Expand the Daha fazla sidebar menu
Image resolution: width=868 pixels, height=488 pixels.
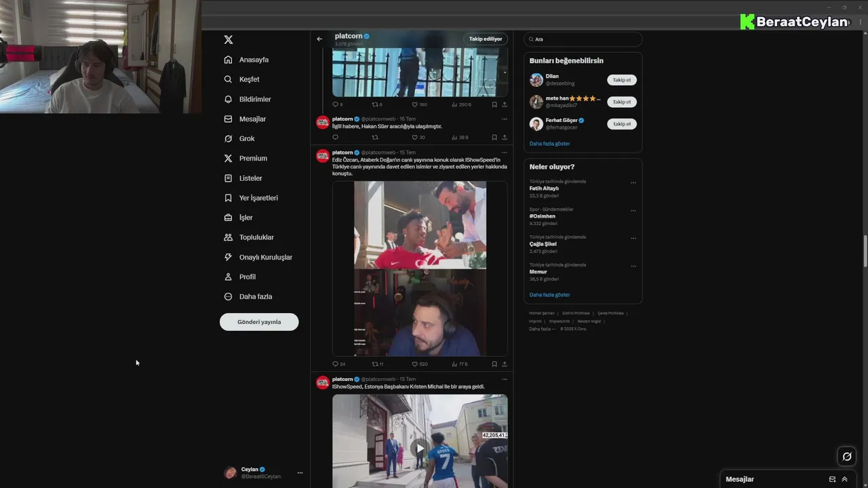pyautogui.click(x=248, y=296)
